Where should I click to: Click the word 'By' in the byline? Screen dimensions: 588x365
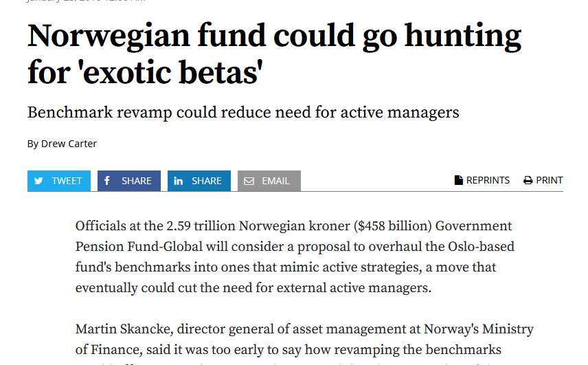(33, 144)
